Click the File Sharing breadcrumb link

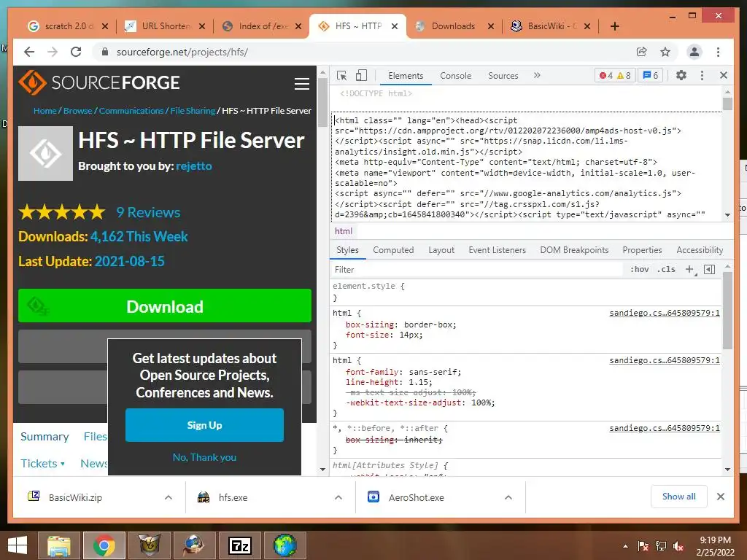193,111
